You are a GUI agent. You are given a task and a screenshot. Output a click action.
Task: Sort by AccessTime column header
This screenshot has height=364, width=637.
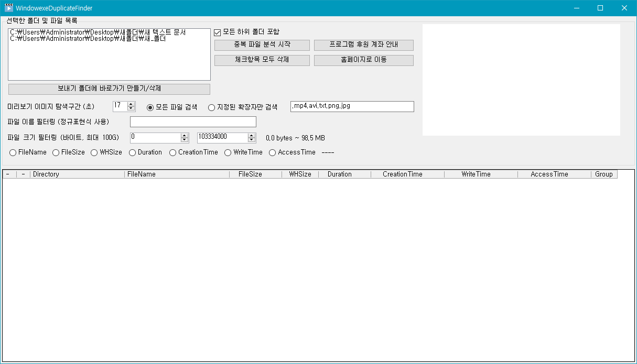554,174
